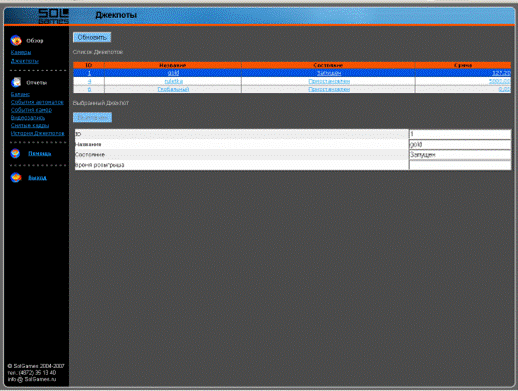Viewport: 518px width, 391px height.
Task: Click the Выход exit icon
Action: point(15,177)
